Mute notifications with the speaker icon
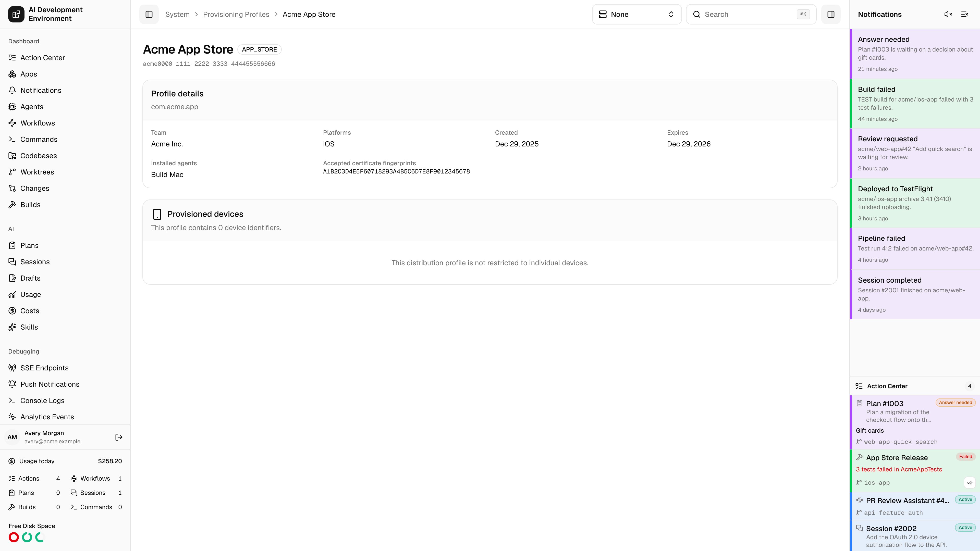This screenshot has width=980, height=551. click(x=948, y=15)
